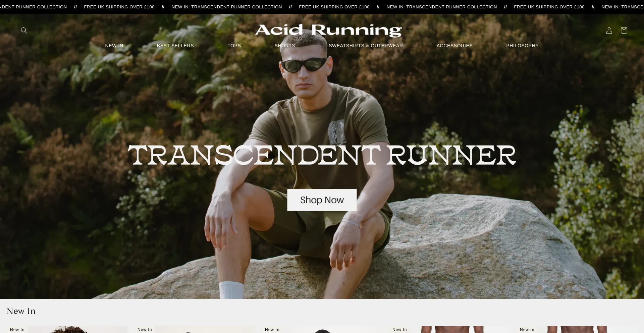
Task: Click the Shop Now button
Action: click(x=322, y=200)
